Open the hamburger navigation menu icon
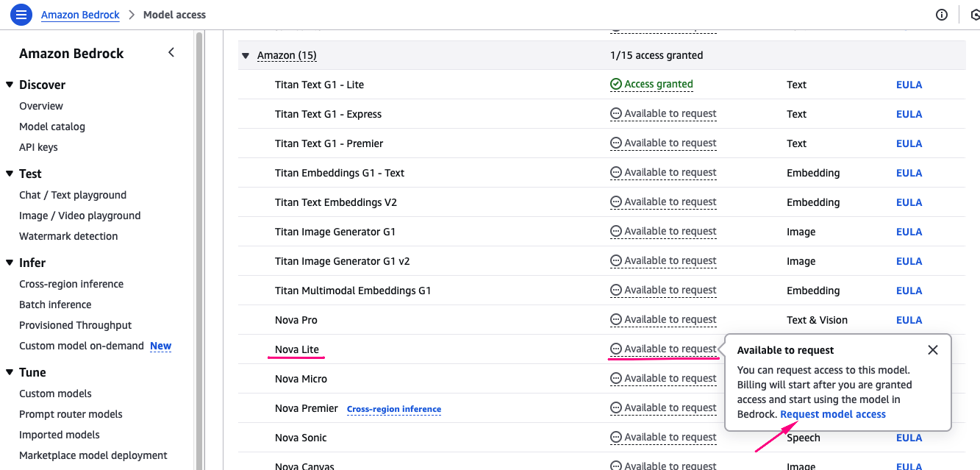This screenshot has width=980, height=470. click(x=22, y=14)
